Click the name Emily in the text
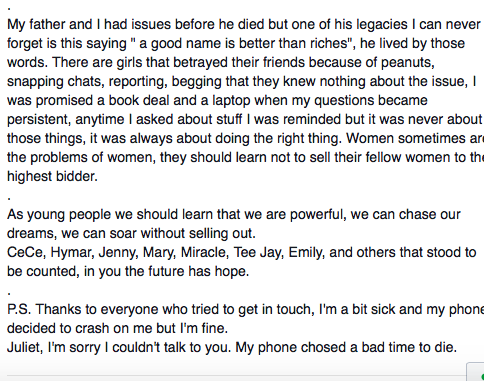484x381 pixels. coord(306,252)
